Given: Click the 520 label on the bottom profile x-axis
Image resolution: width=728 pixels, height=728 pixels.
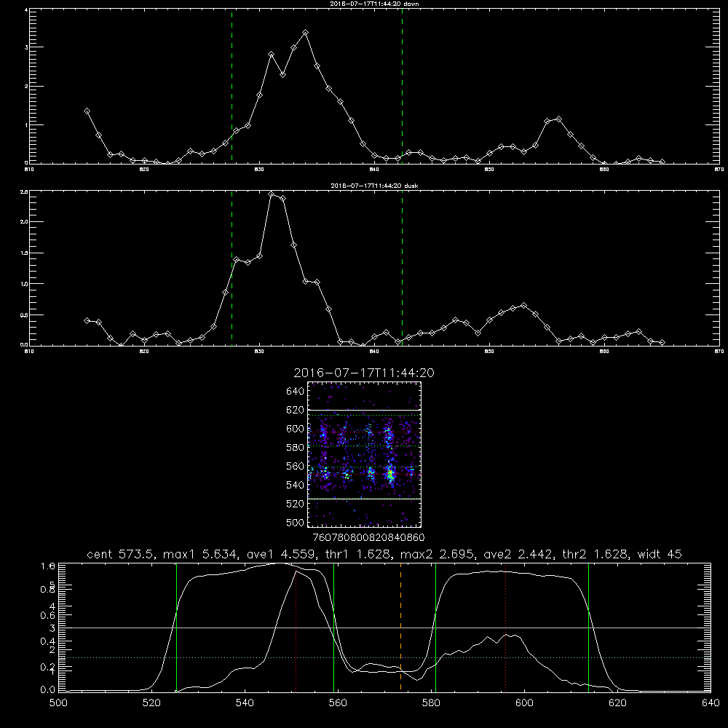Looking at the screenshot, I should [x=151, y=703].
